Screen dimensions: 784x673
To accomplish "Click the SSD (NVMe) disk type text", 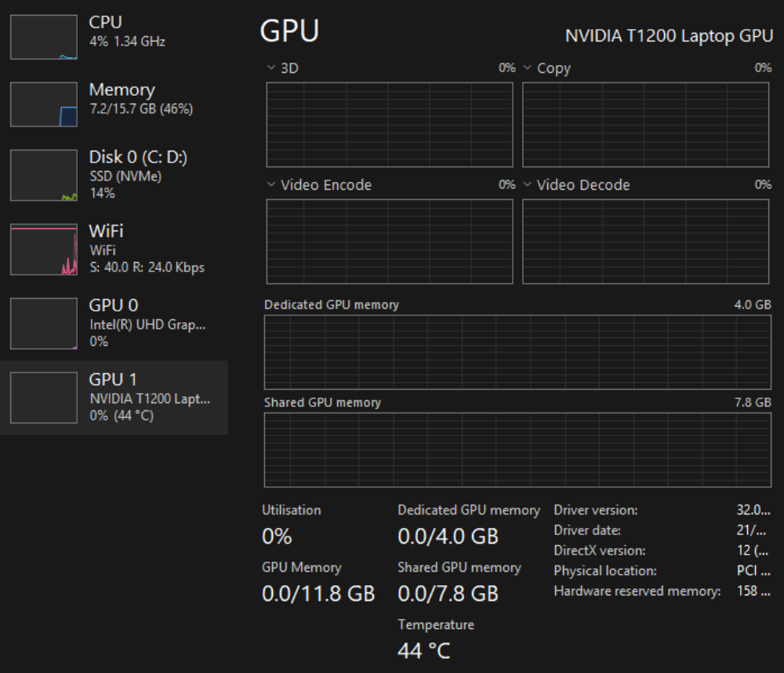I will 125,176.
